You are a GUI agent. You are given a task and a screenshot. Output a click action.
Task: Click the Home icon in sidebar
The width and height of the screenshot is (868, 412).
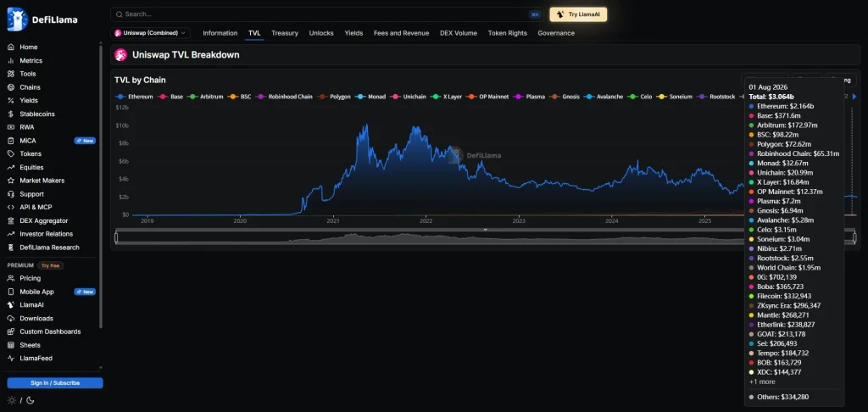(x=10, y=47)
